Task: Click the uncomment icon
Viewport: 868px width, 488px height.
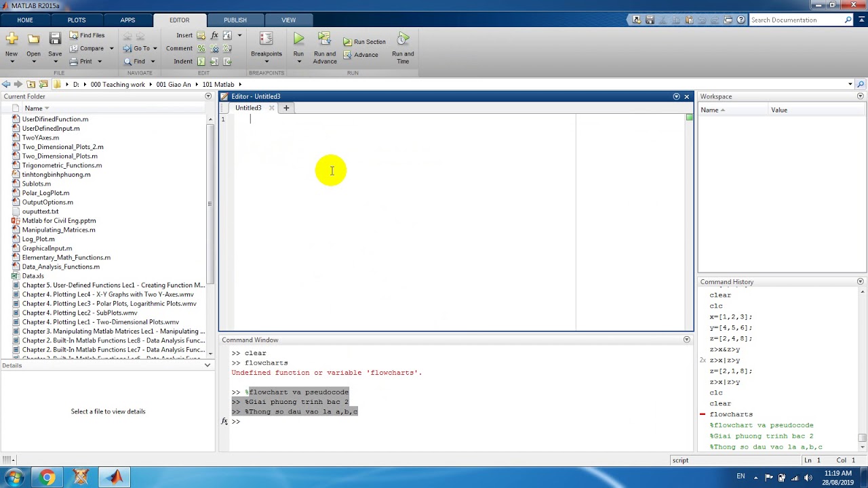Action: pos(214,48)
